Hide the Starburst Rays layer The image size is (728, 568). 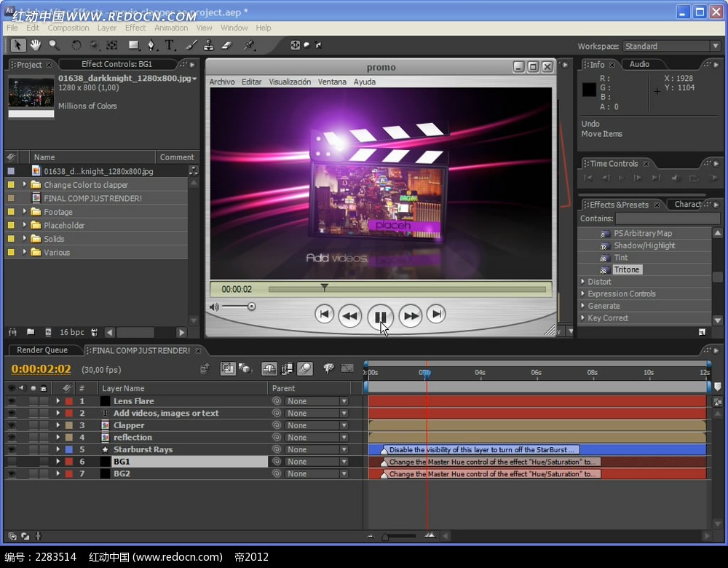point(12,449)
